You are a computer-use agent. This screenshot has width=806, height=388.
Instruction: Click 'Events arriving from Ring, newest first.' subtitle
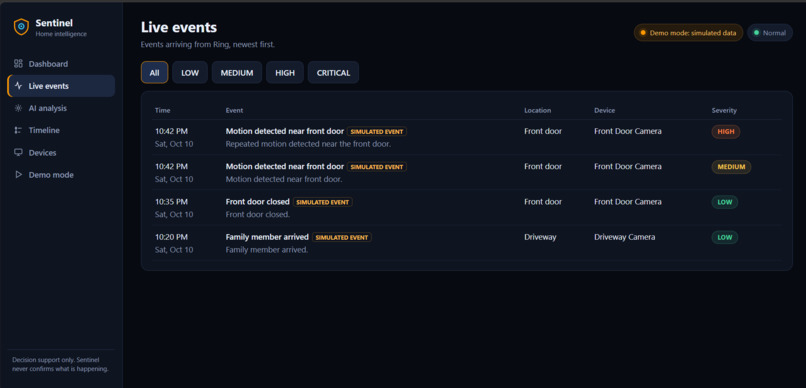tap(208, 45)
